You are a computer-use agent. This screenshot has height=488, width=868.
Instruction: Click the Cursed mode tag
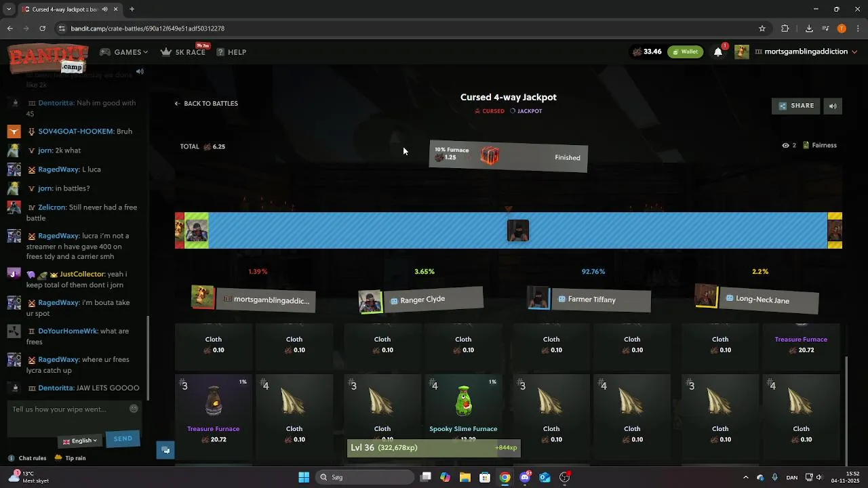490,111
